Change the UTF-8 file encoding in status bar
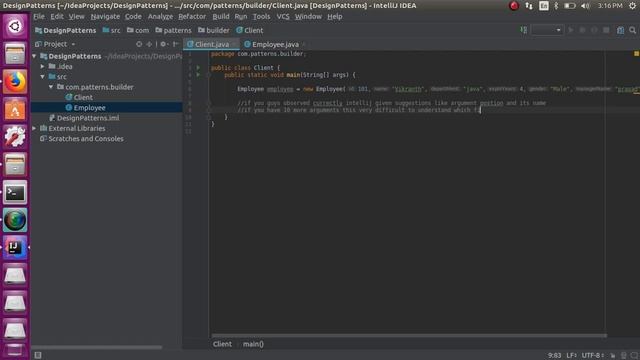 coord(593,356)
